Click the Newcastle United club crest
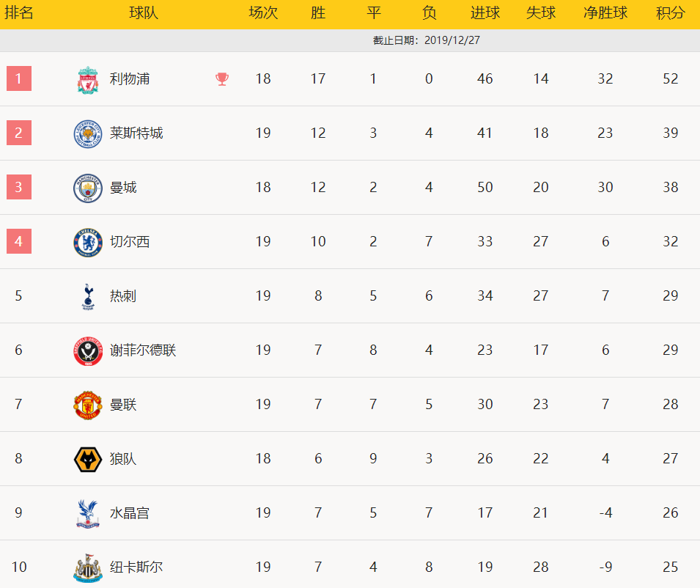Screen dimensions: 700x588 [x=88, y=568]
